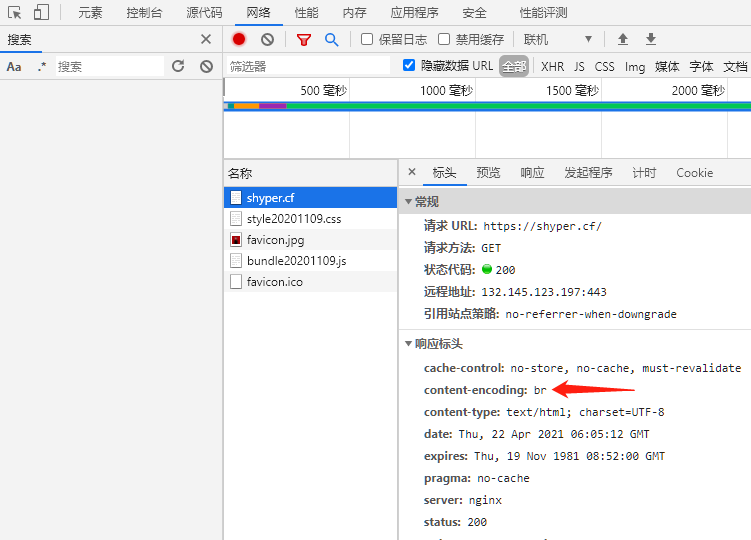Open the 内存 tab
This screenshot has width=751, height=540.
click(354, 13)
